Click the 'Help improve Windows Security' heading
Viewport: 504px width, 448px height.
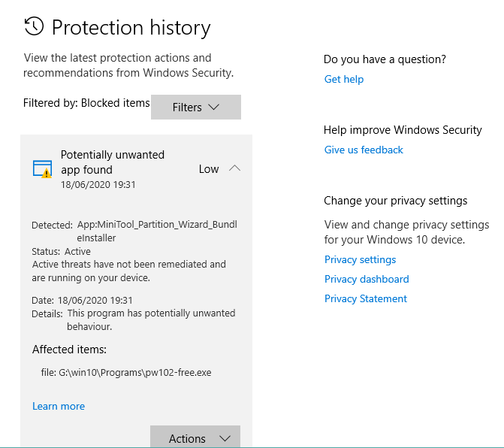403,130
